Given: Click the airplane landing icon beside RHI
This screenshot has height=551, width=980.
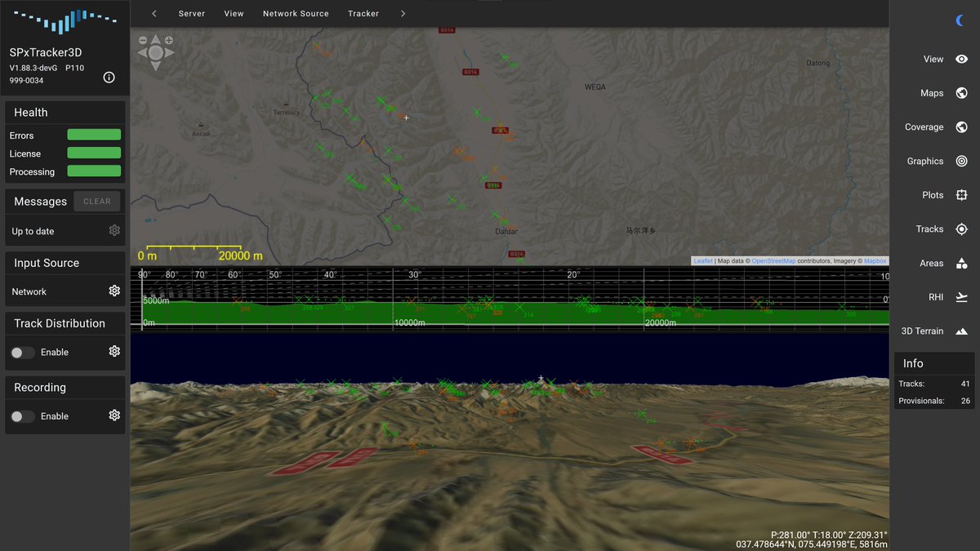Looking at the screenshot, I should pyautogui.click(x=962, y=297).
